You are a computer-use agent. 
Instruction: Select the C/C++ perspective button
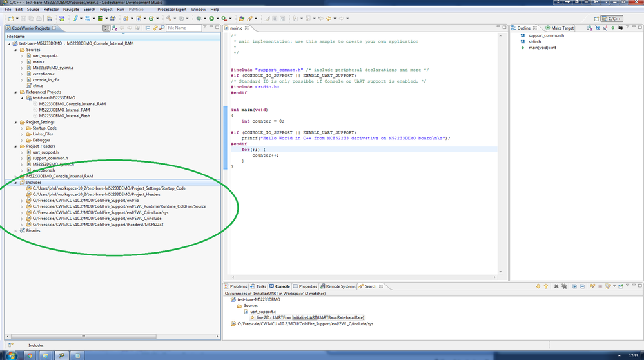point(612,19)
